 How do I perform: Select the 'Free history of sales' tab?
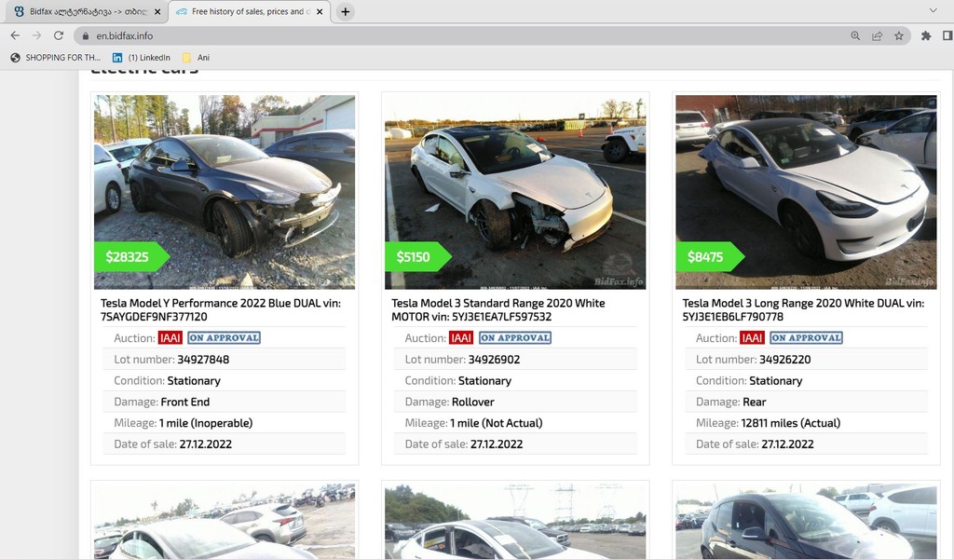[250, 11]
